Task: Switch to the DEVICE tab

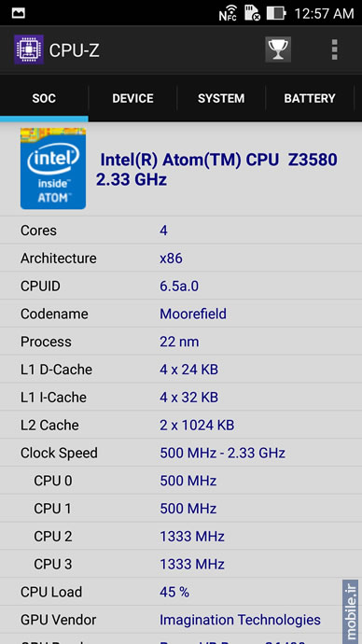Action: point(132,99)
